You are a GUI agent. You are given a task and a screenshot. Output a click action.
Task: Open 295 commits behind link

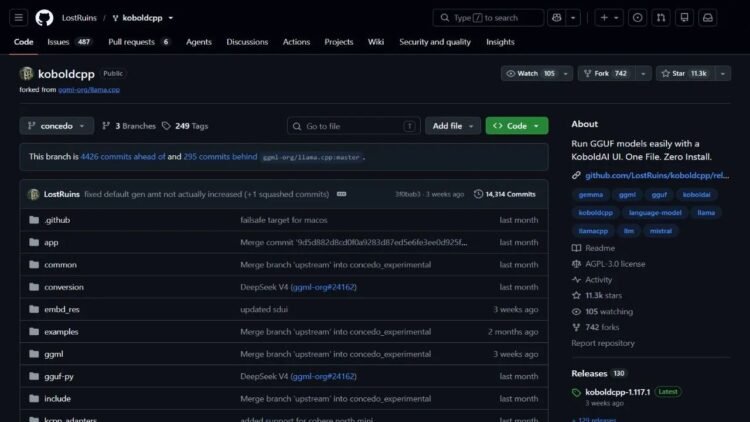220,156
